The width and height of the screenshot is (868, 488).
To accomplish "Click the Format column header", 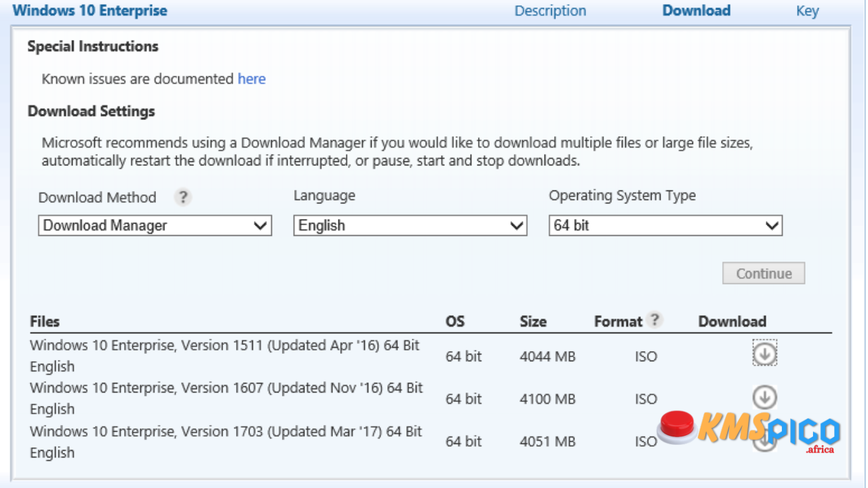I will [x=618, y=321].
